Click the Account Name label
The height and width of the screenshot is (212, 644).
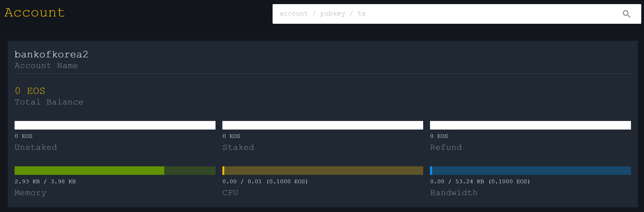tap(46, 65)
